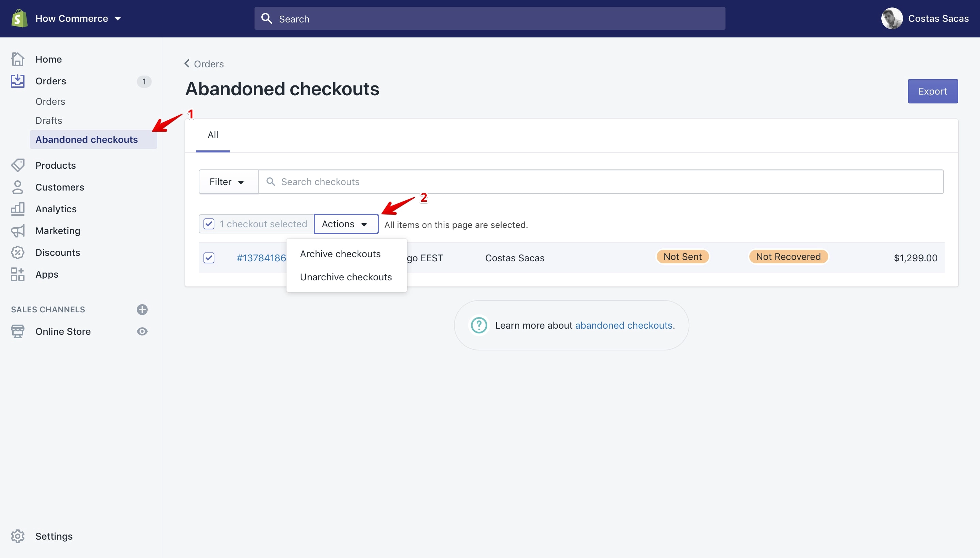Focus the Search checkouts field
Screen dimensions: 980x558
601,182
